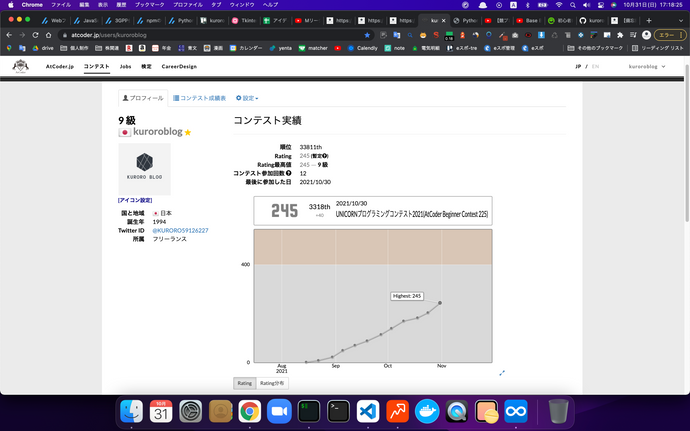Open Calendar in the Dock
This screenshot has height=431, width=690.
point(161,412)
